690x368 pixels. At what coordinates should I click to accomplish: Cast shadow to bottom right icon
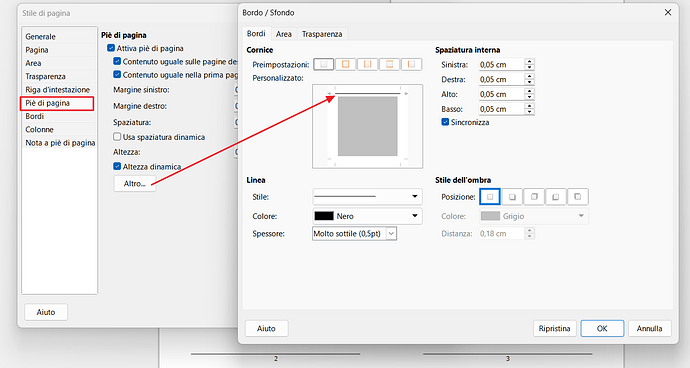512,197
